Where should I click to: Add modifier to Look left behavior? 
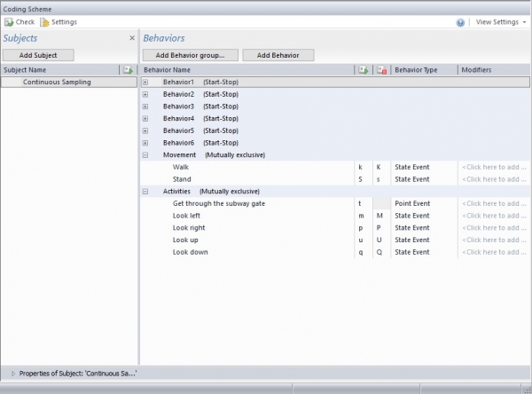coord(494,216)
